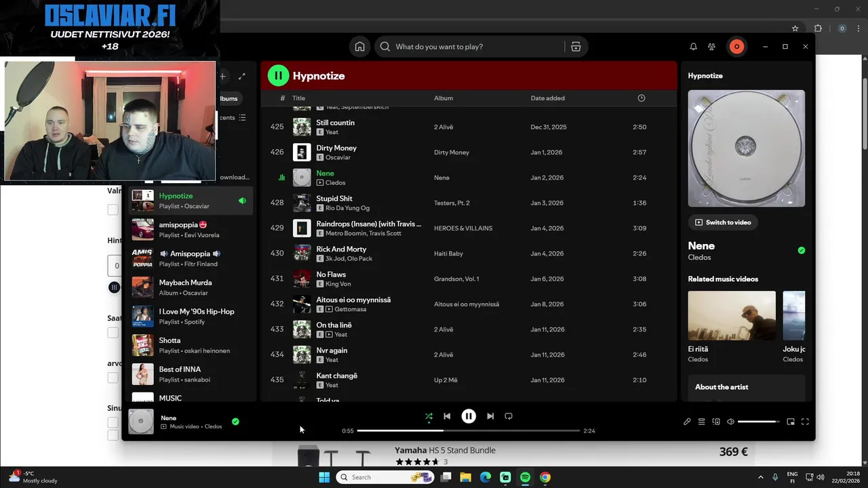868x488 pixels.
Task: Toggle repeat in player bar
Action: [x=509, y=416]
